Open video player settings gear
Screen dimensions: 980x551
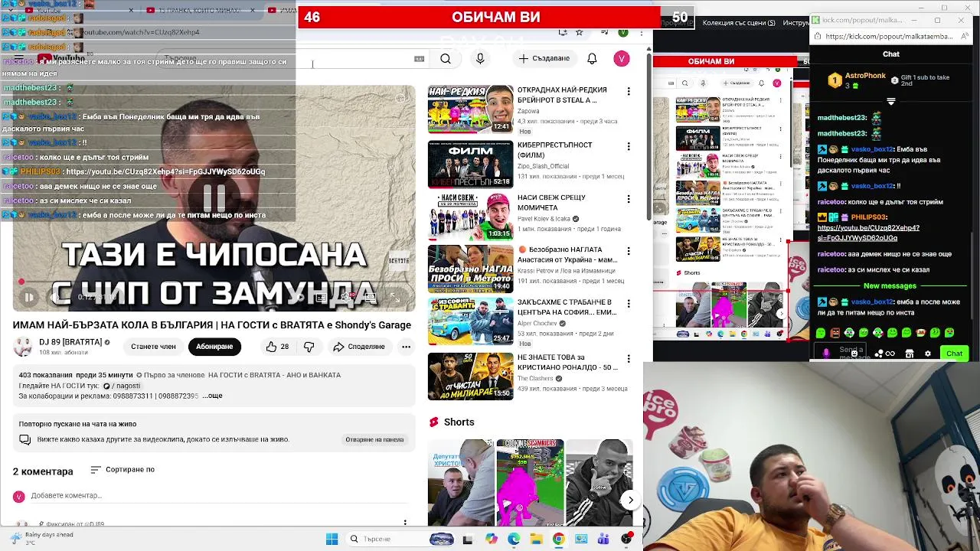346,298
